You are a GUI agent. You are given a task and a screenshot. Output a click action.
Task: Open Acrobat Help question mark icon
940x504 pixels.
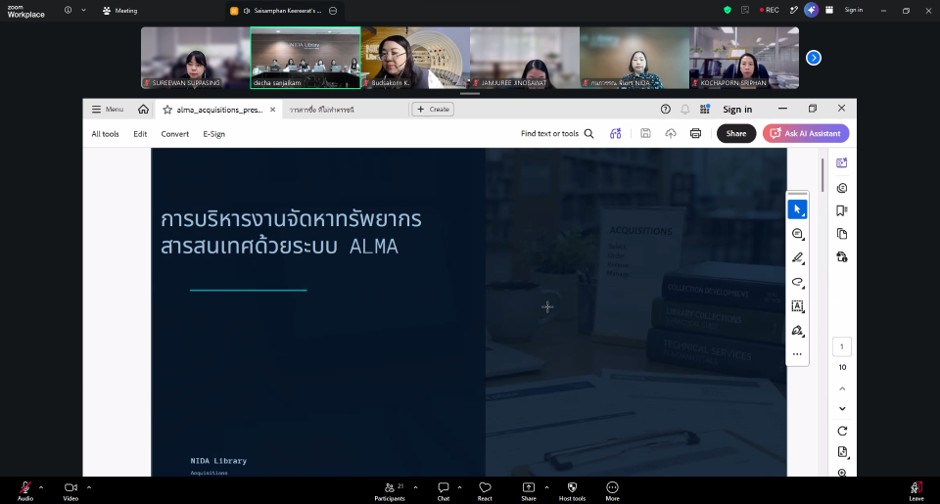(x=665, y=109)
